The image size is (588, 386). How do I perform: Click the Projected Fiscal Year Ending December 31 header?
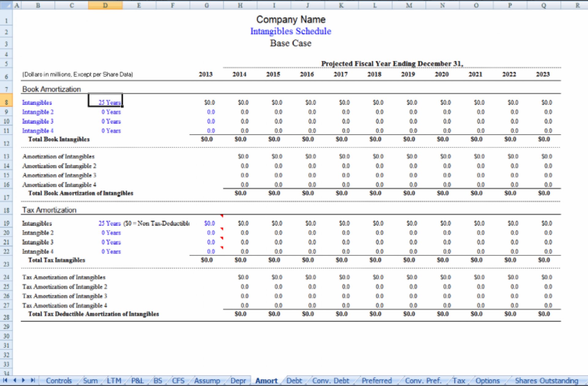[392, 64]
